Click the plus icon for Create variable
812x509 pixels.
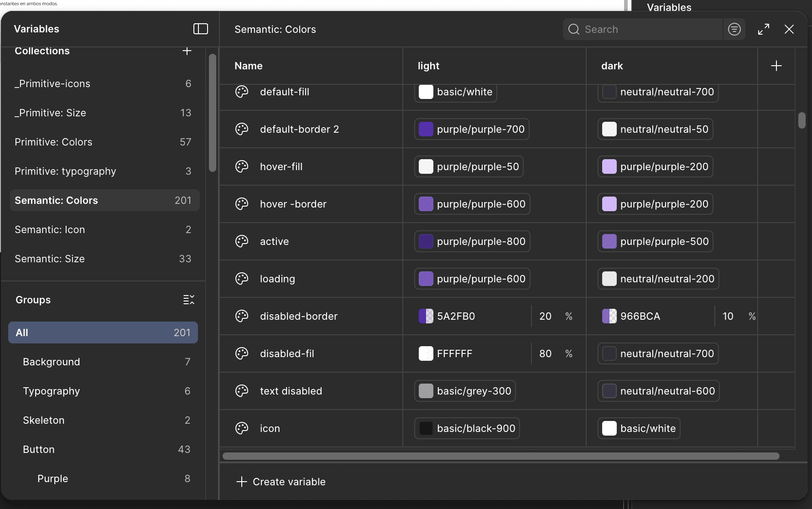tap(242, 482)
